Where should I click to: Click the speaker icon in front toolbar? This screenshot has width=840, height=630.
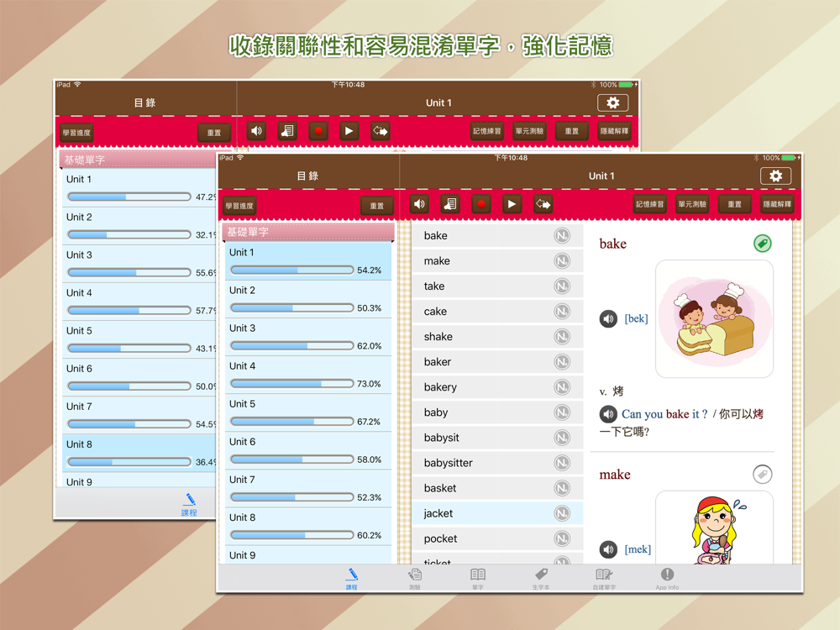tap(419, 204)
